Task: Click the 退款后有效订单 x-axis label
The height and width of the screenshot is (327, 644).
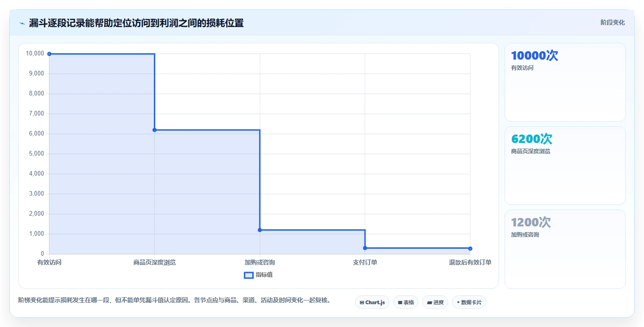Action: coord(470,262)
